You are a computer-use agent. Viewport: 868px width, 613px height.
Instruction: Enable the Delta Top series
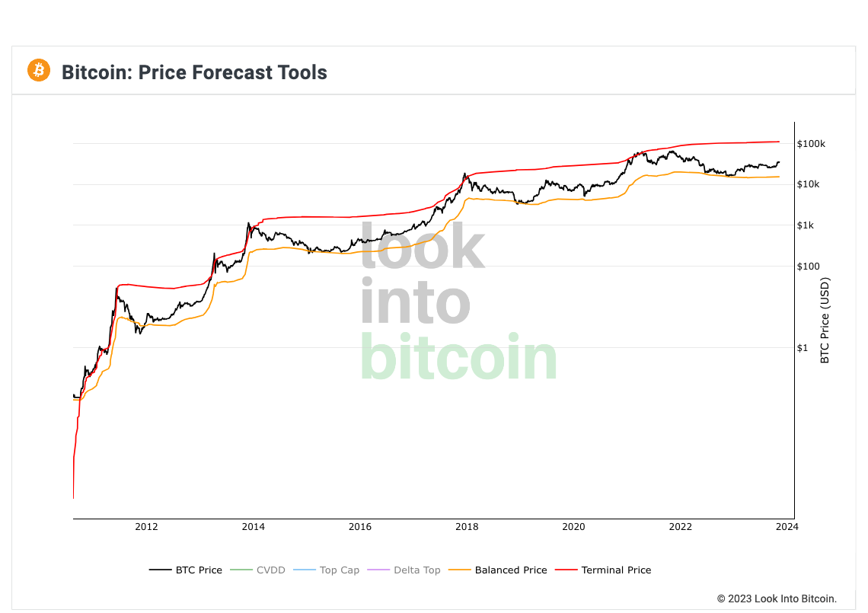click(416, 570)
